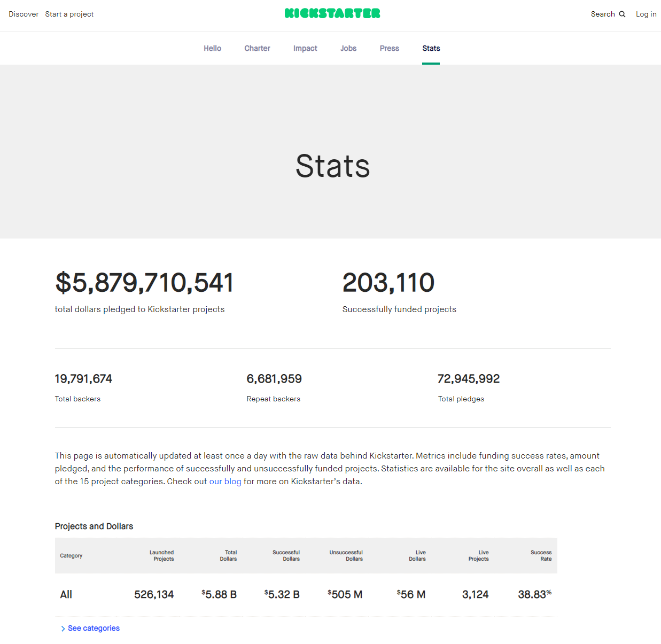The height and width of the screenshot is (644, 661).
Task: Click the Live Dollars column header
Action: [x=417, y=556]
